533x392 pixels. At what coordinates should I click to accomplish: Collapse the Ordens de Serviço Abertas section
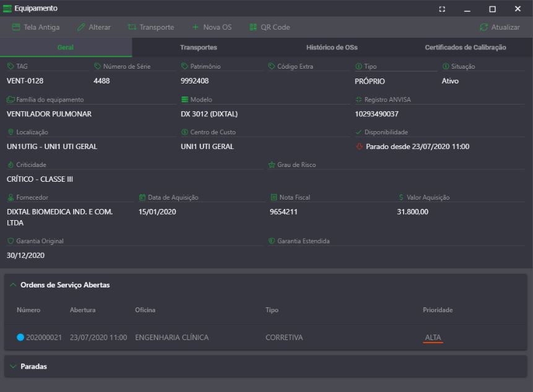[14, 285]
